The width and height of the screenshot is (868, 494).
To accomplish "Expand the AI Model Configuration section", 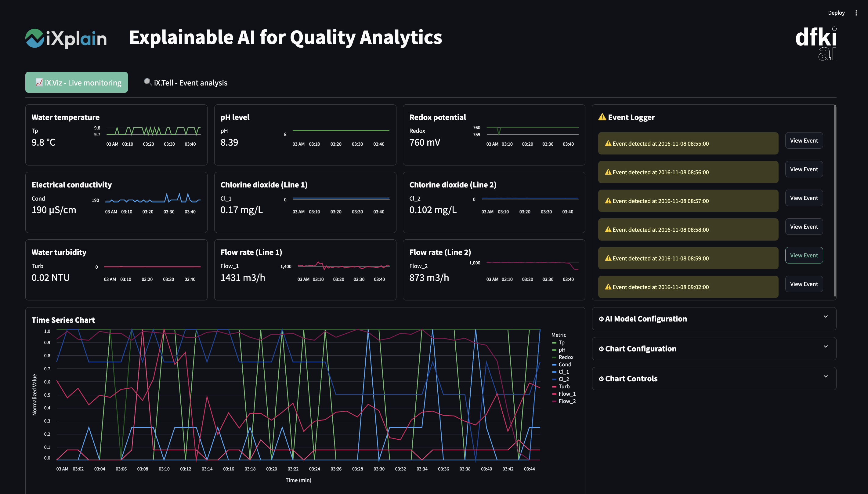I will [x=825, y=317].
